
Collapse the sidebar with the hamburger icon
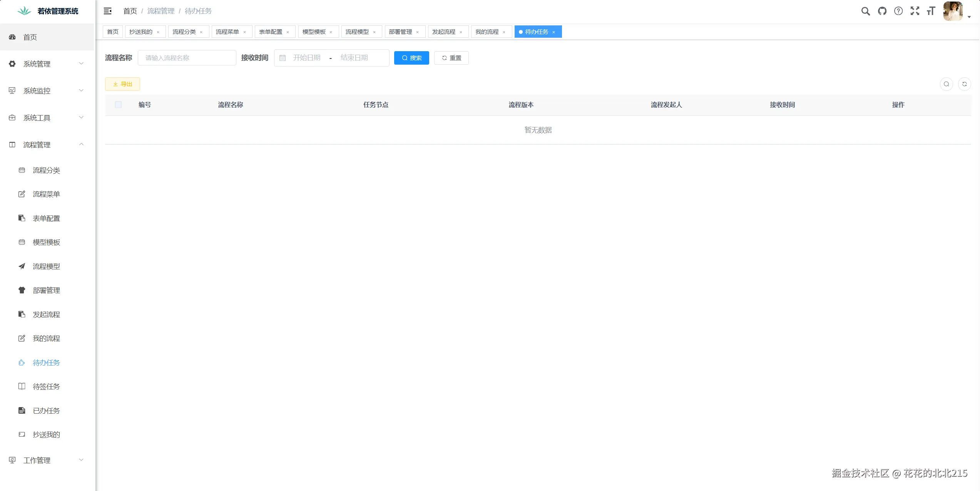(x=108, y=11)
